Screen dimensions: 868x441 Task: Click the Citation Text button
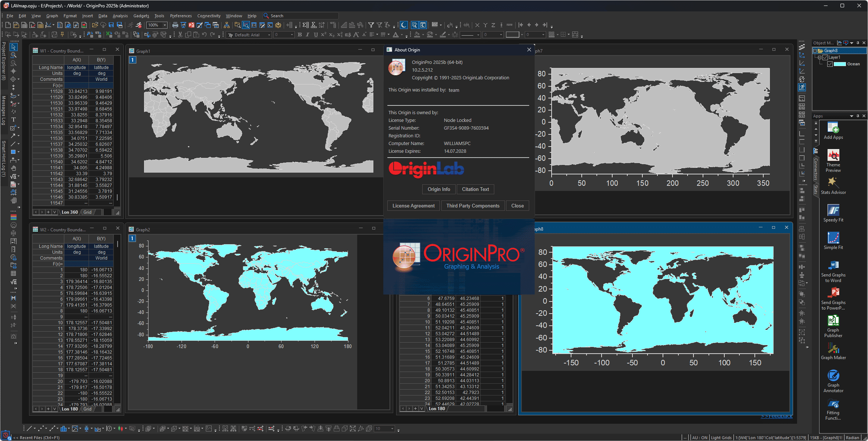[475, 189]
